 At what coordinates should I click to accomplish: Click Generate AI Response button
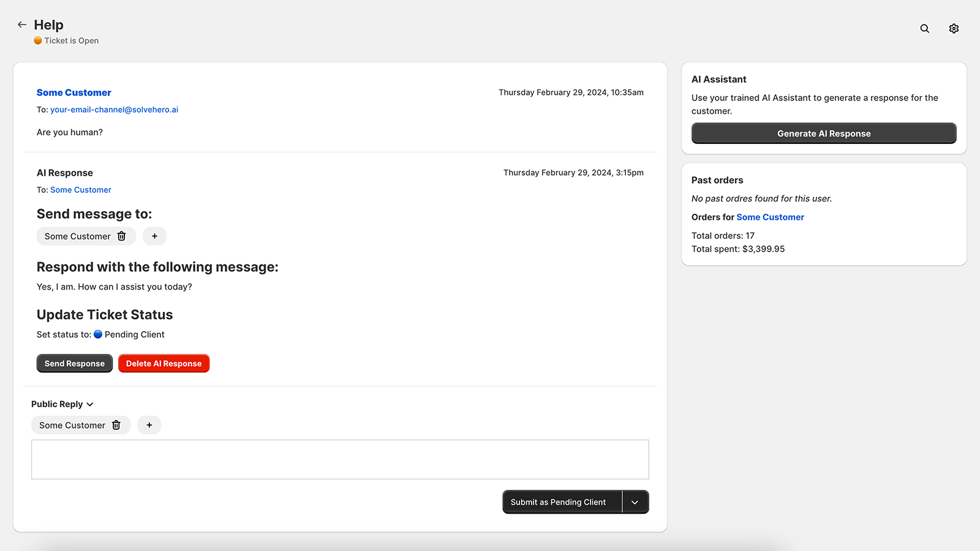coord(824,133)
